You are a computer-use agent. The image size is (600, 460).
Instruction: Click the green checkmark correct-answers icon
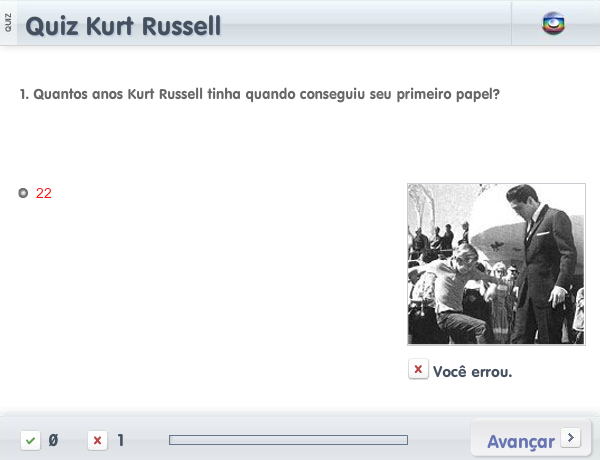pyautogui.click(x=31, y=440)
